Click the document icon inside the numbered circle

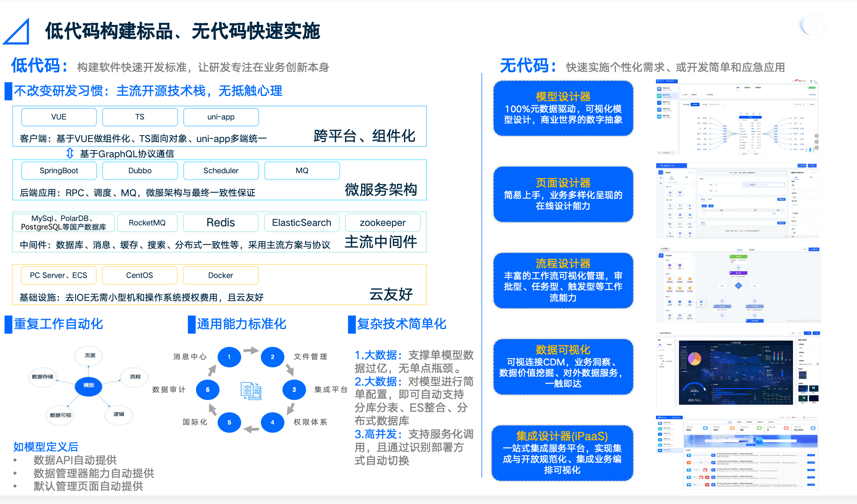pos(251,390)
